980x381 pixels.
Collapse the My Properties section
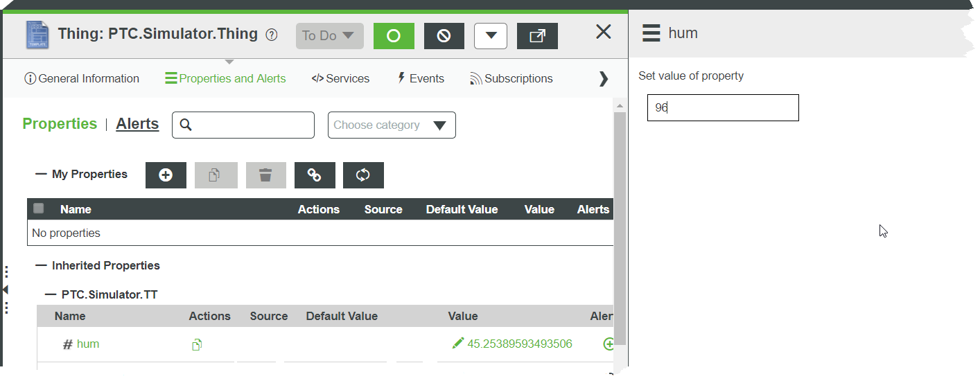point(41,174)
